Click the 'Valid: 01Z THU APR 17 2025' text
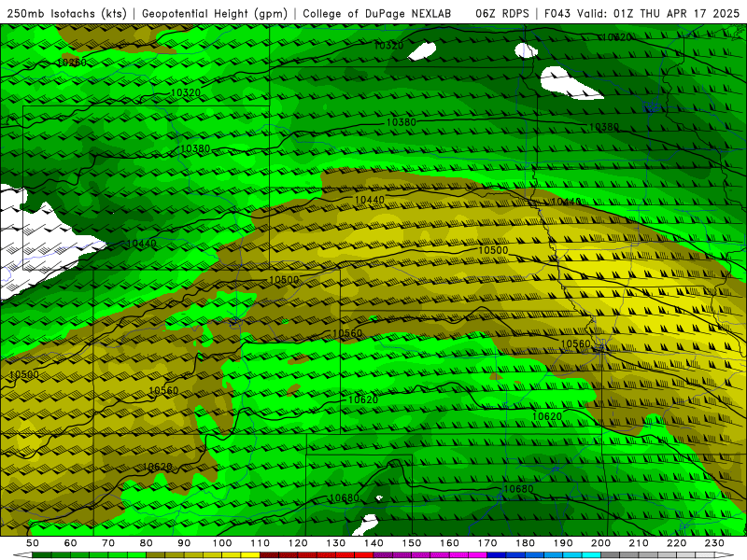 (658, 13)
